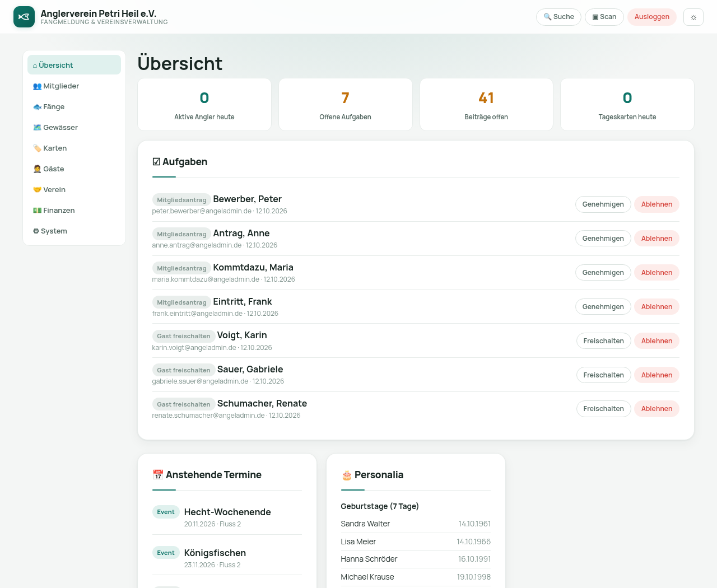Open the Offene Aufgaben stat card
The width and height of the screenshot is (717, 588).
point(346,105)
